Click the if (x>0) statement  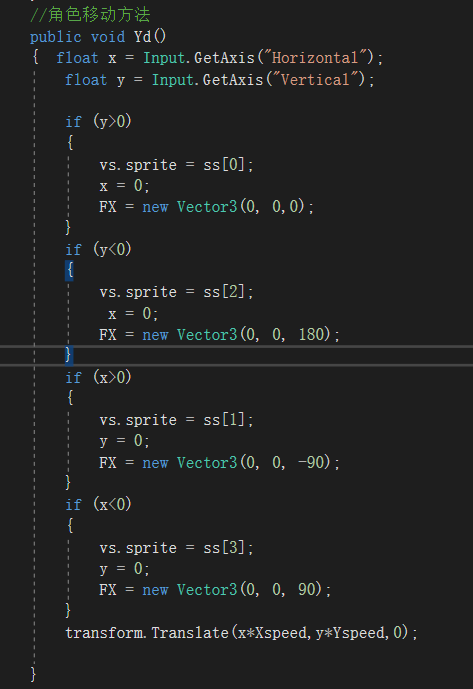click(x=98, y=377)
